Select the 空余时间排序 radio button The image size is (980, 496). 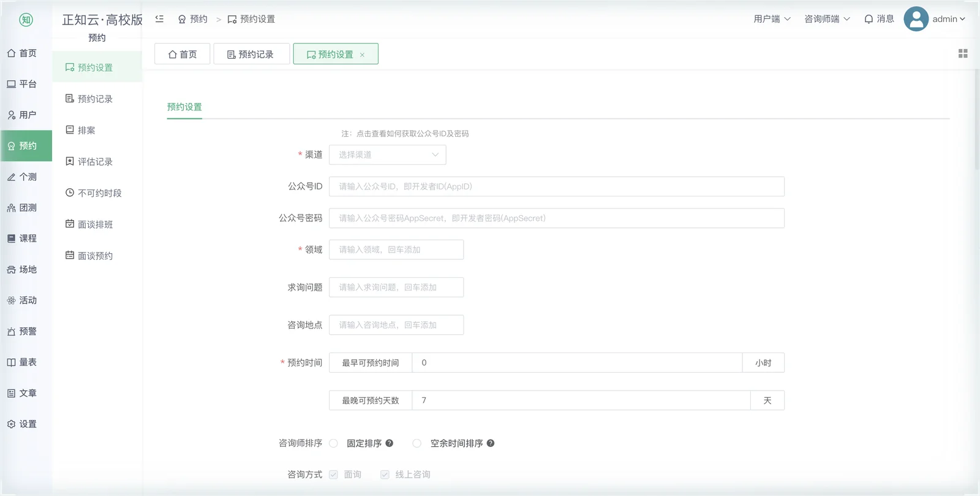click(x=417, y=443)
